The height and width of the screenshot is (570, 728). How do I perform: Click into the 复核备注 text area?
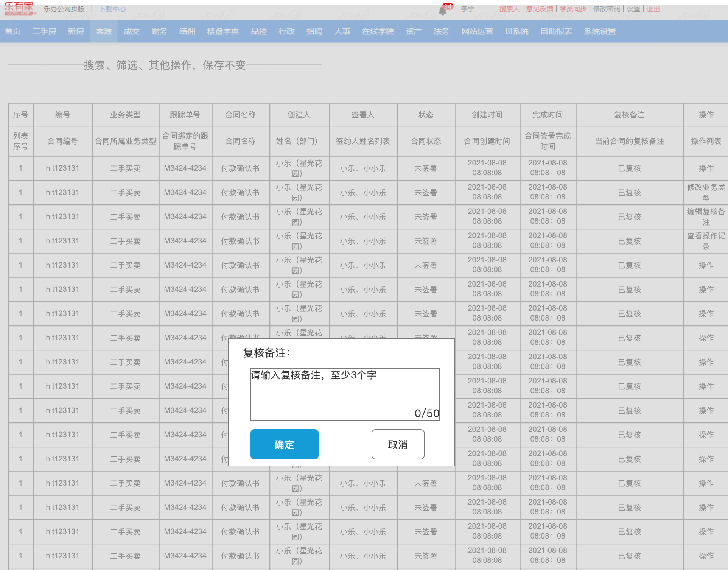[x=345, y=394]
